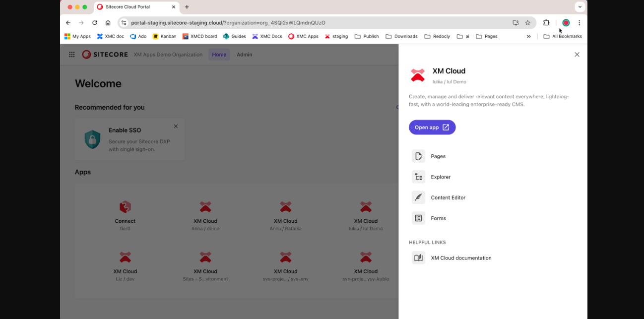Screen dimensions: 644x319
Task: Click the XM Cloud logo in side panel
Action: tap(418, 75)
